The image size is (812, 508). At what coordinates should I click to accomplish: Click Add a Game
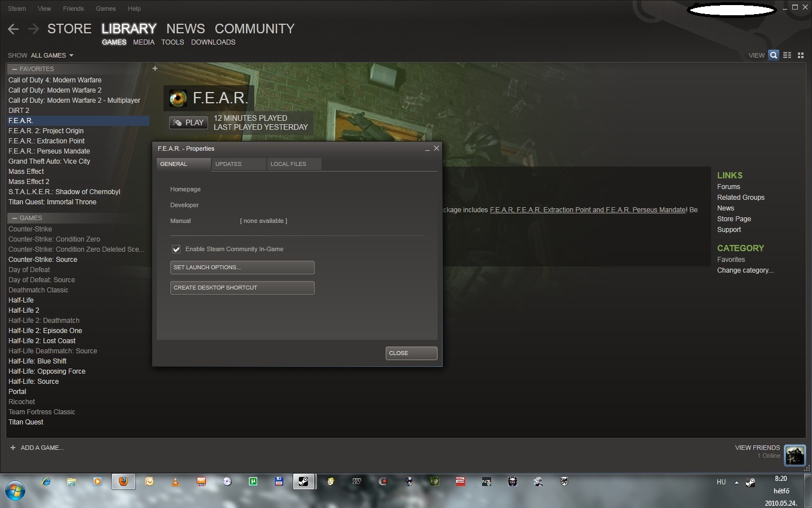[x=42, y=448]
